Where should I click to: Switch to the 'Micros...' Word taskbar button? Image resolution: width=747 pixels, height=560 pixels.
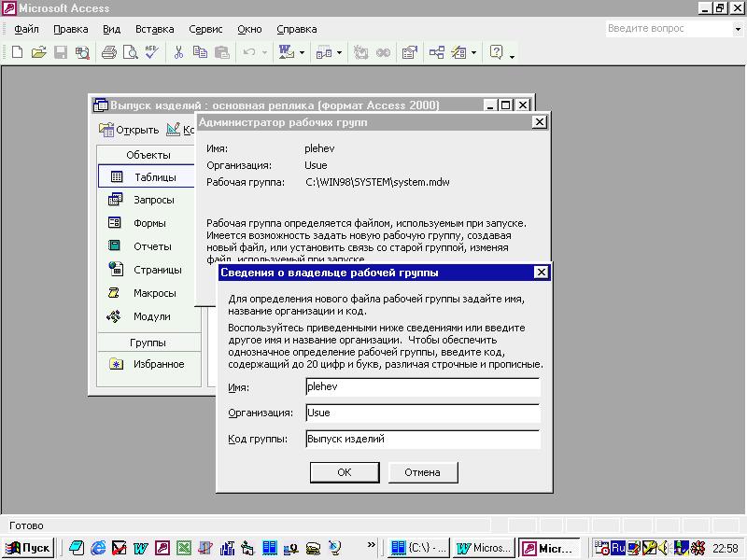[x=484, y=548]
